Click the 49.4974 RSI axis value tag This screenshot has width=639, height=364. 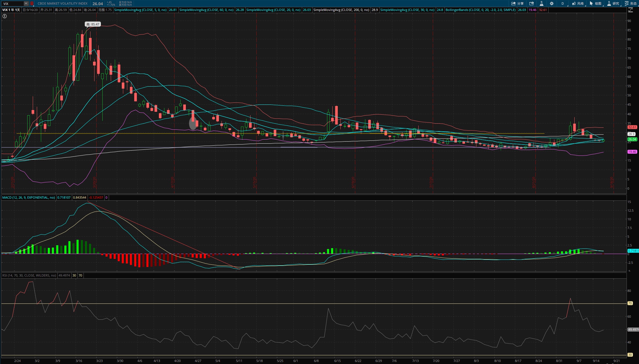633,330
